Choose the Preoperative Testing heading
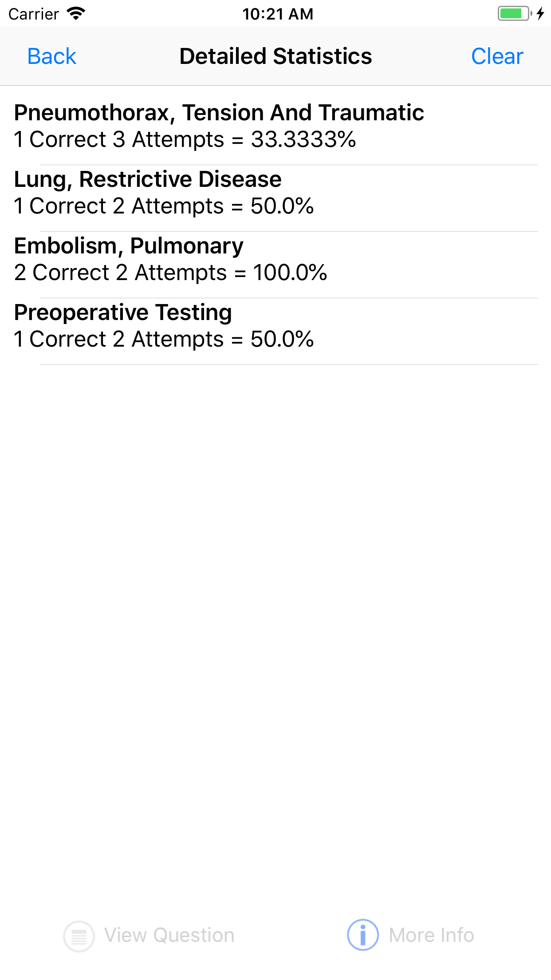This screenshot has width=551, height=980. click(x=123, y=312)
